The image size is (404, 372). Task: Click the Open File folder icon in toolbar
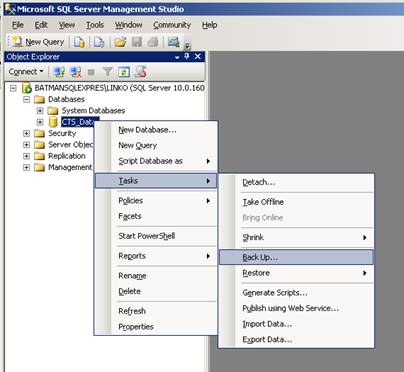121,42
